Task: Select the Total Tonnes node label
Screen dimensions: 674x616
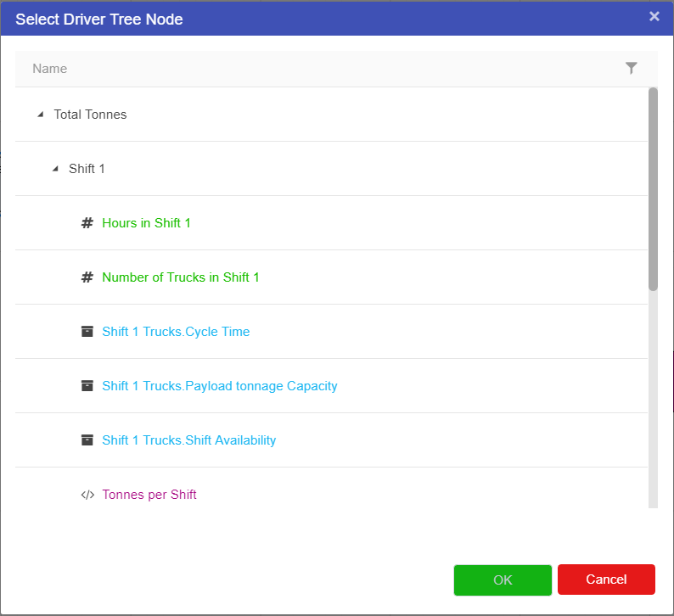Action: 90,115
